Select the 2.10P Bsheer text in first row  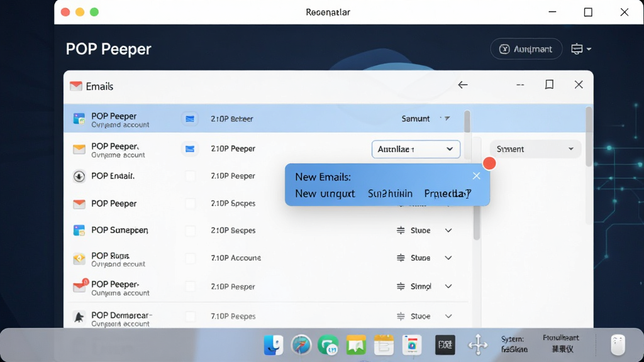[231, 119]
